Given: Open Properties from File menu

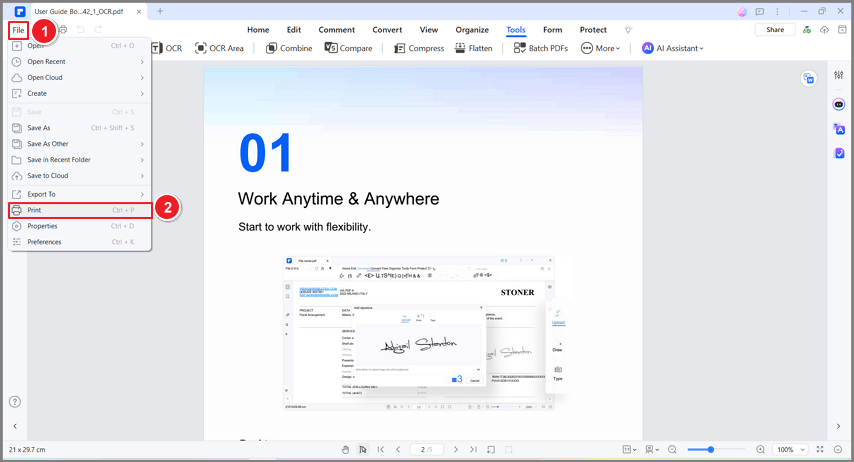Looking at the screenshot, I should click(x=80, y=226).
